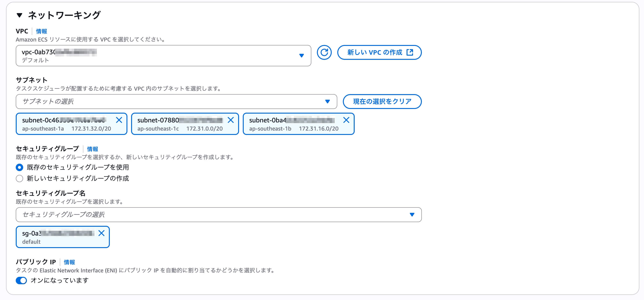Click the refresh icon next to the VPC selector

[x=324, y=53]
